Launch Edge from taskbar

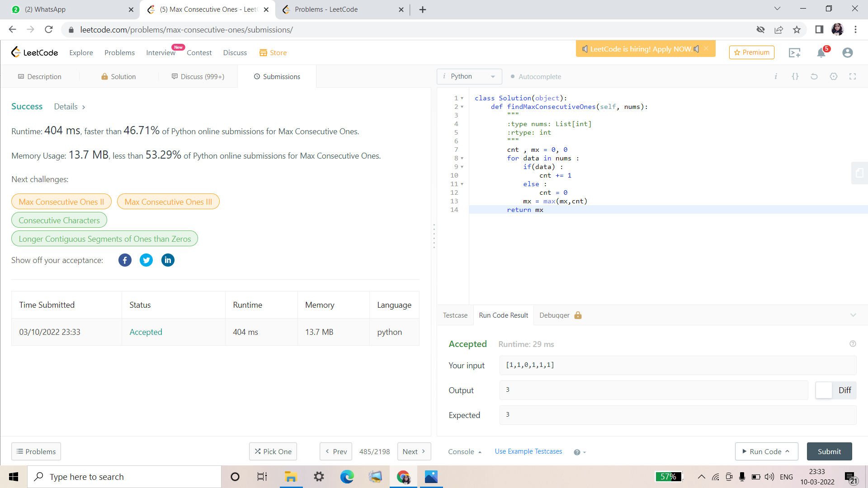(347, 477)
